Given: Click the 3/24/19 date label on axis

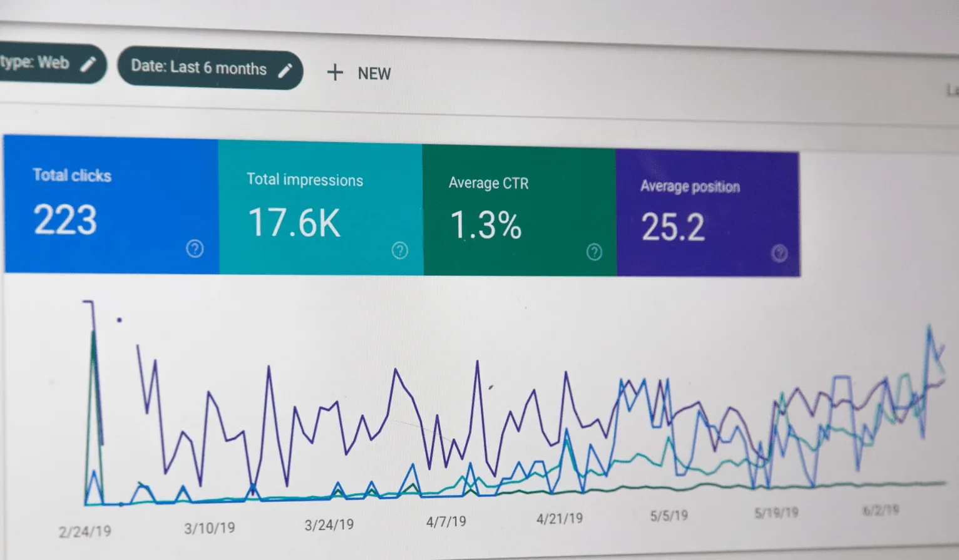Looking at the screenshot, I should [329, 525].
